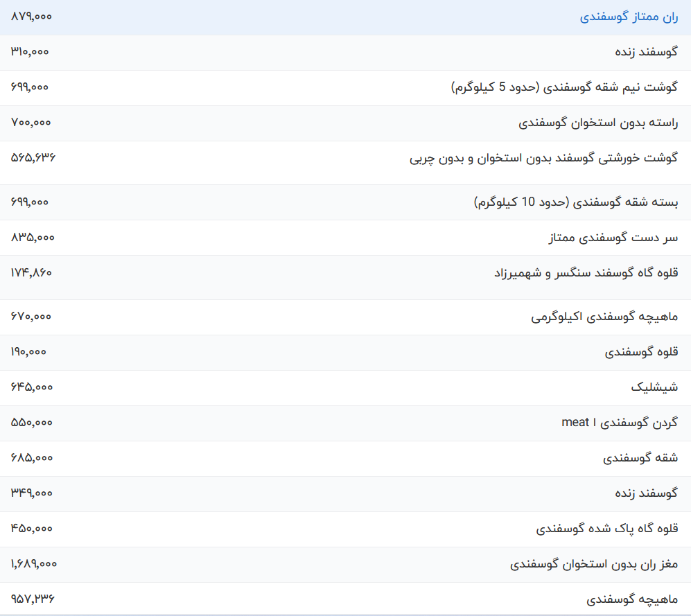691x616 pixels.
Task: Click the price ۵۶۵,۶۳۶
Action: [33, 157]
